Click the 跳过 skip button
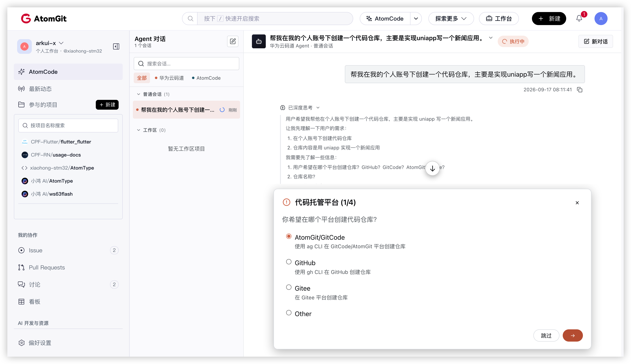 [x=546, y=335]
